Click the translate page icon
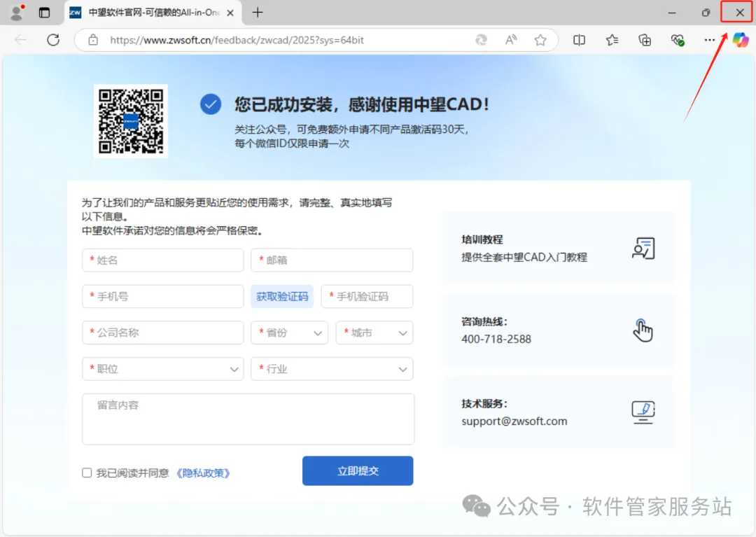Viewport: 756px width, 537px height. (481, 40)
